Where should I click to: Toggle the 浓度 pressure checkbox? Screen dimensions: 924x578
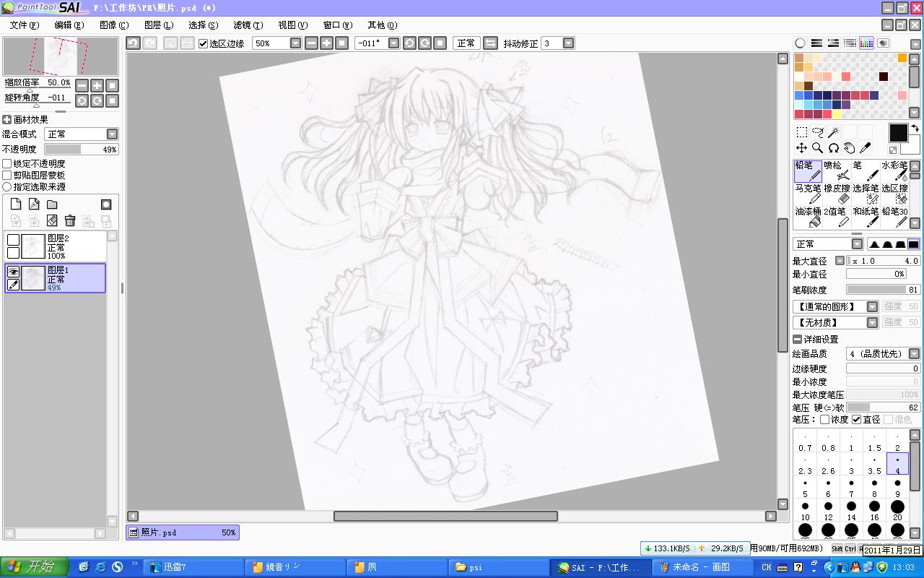pos(825,419)
